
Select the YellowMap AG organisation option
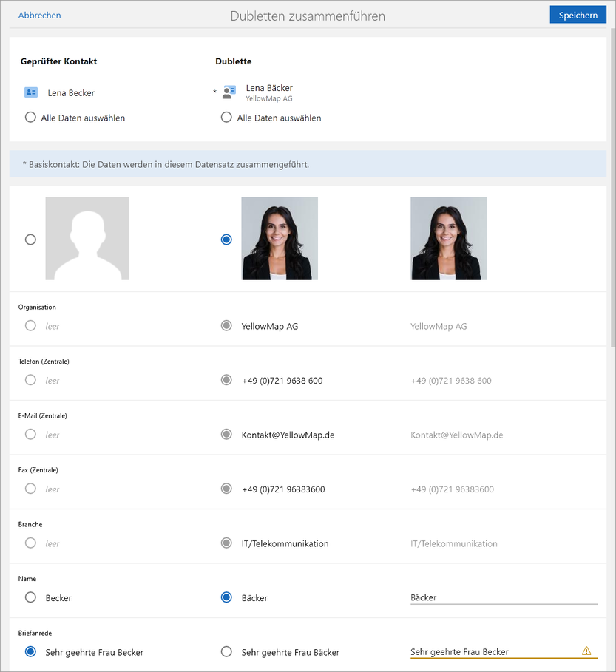tap(226, 325)
